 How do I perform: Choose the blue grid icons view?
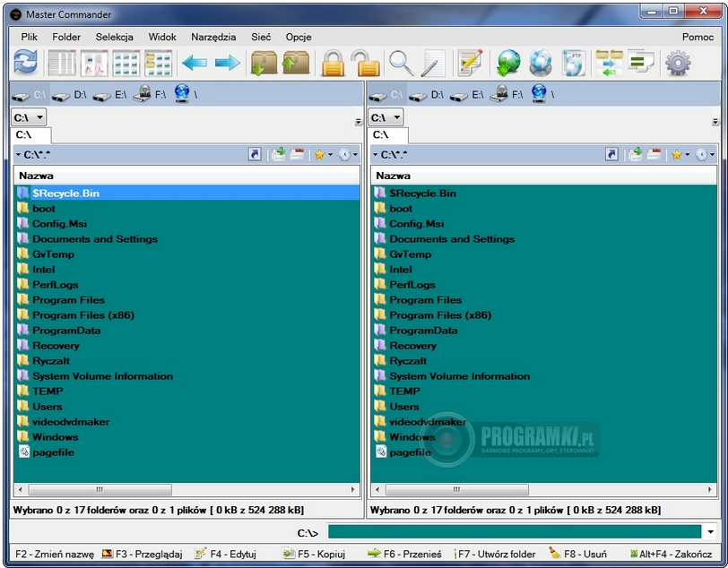(x=126, y=63)
